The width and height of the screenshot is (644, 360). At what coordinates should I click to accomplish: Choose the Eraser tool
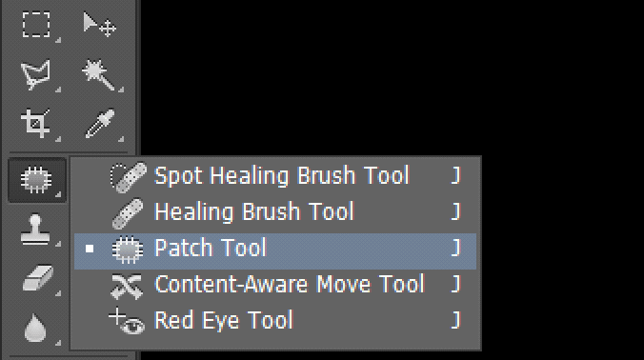pyautogui.click(x=37, y=278)
